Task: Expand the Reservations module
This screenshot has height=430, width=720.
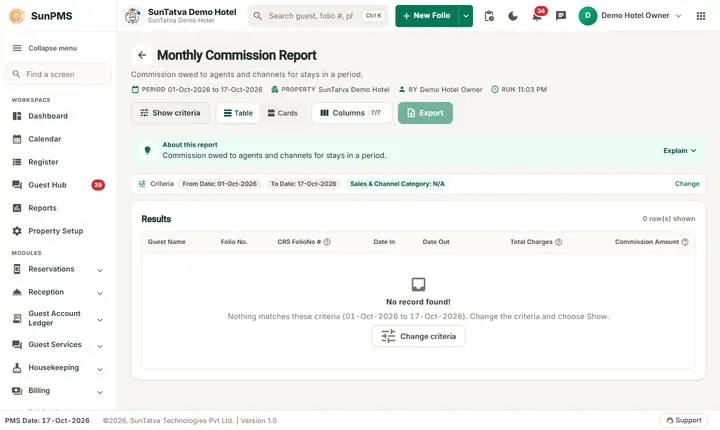Action: click(x=58, y=269)
